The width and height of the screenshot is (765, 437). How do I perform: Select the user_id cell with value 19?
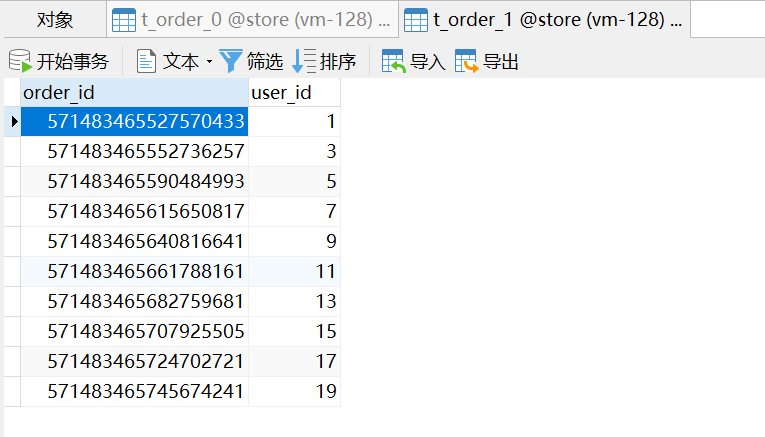[x=294, y=392]
